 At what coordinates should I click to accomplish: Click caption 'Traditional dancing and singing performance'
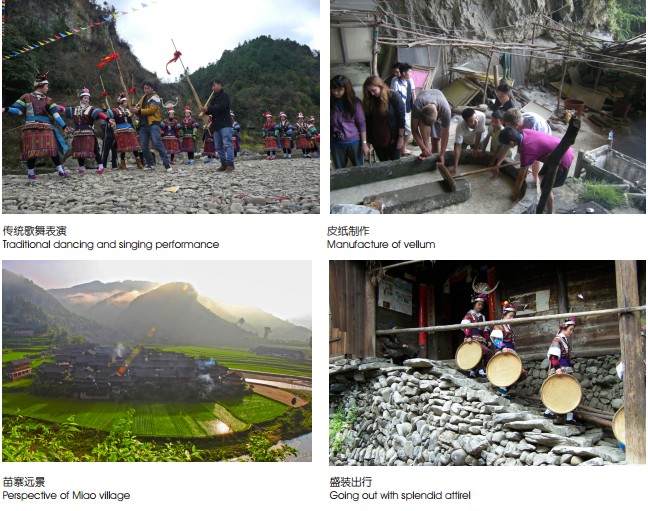(x=111, y=244)
